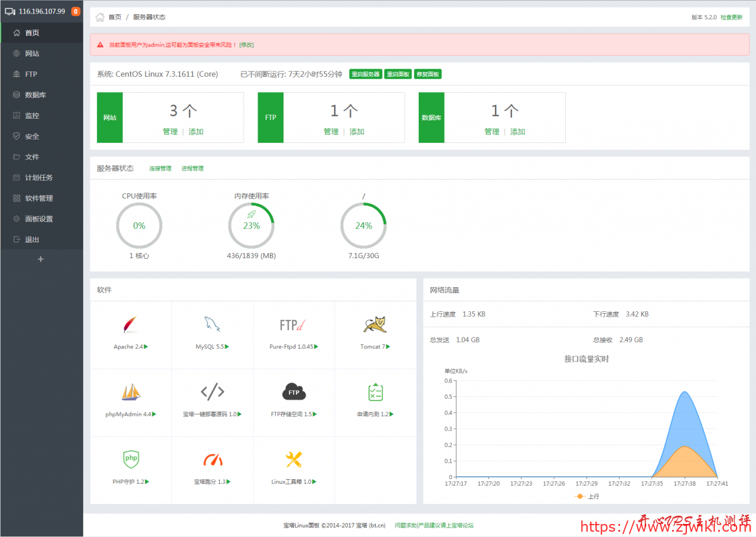Click the MySQL 5.5 dolphin icon

pos(212,325)
